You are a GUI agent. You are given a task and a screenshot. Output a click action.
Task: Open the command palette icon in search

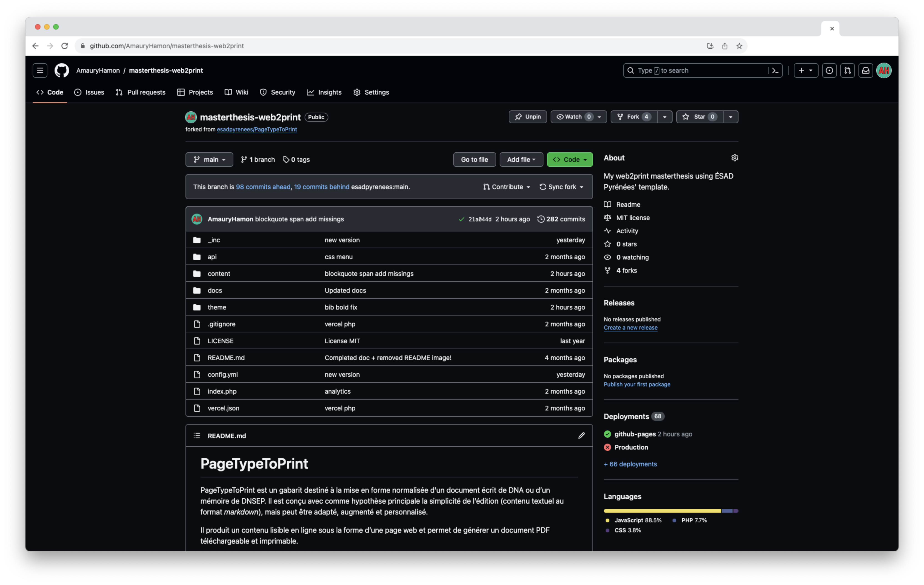[x=775, y=71]
